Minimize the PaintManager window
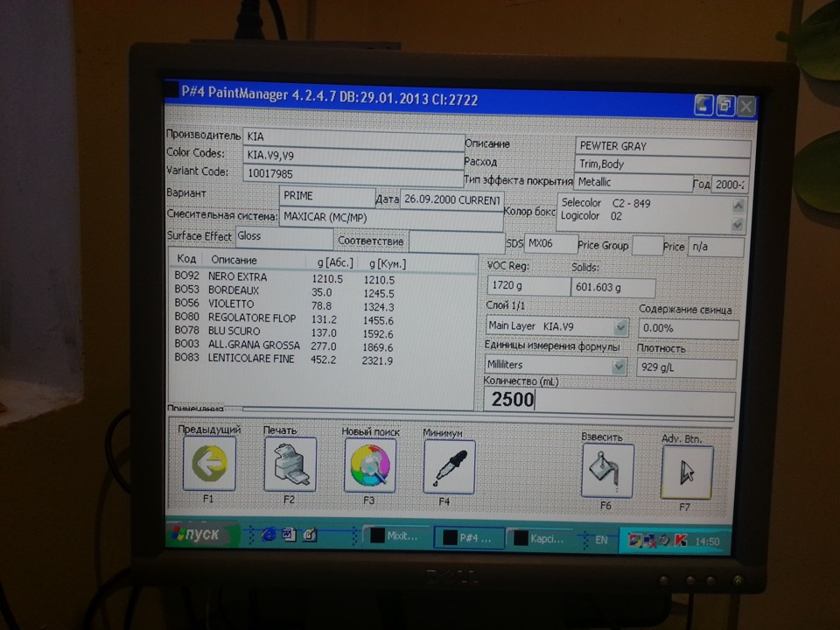Screen dimensions: 840x630 (x=703, y=104)
